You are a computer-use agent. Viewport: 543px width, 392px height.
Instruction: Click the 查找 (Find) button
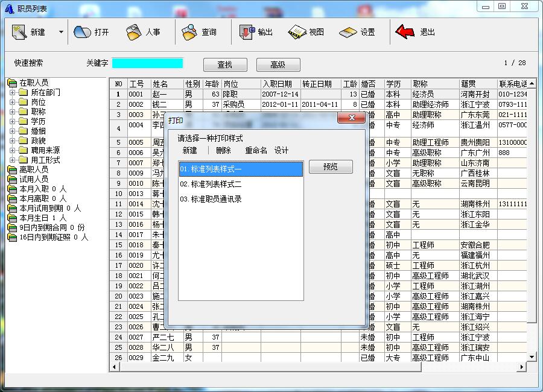click(225, 65)
